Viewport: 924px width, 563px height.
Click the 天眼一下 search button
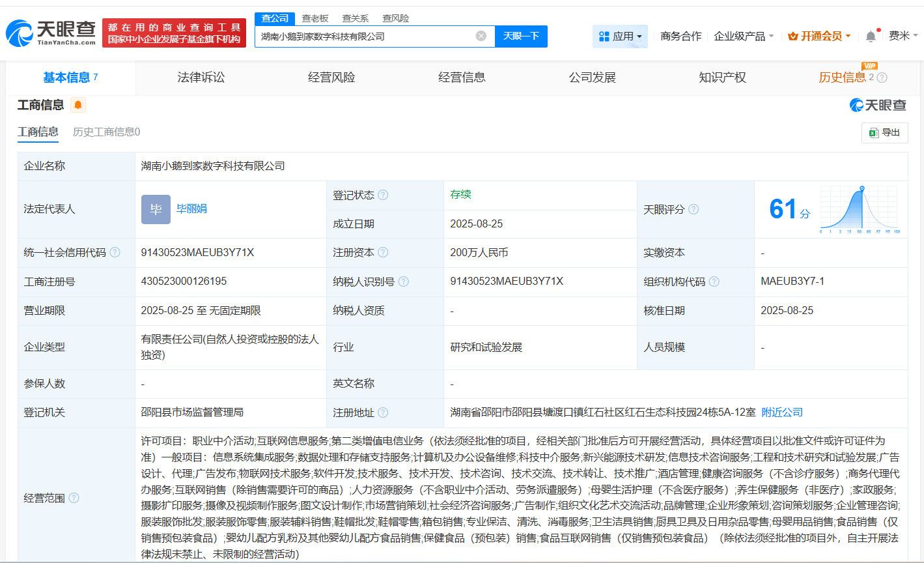[521, 36]
